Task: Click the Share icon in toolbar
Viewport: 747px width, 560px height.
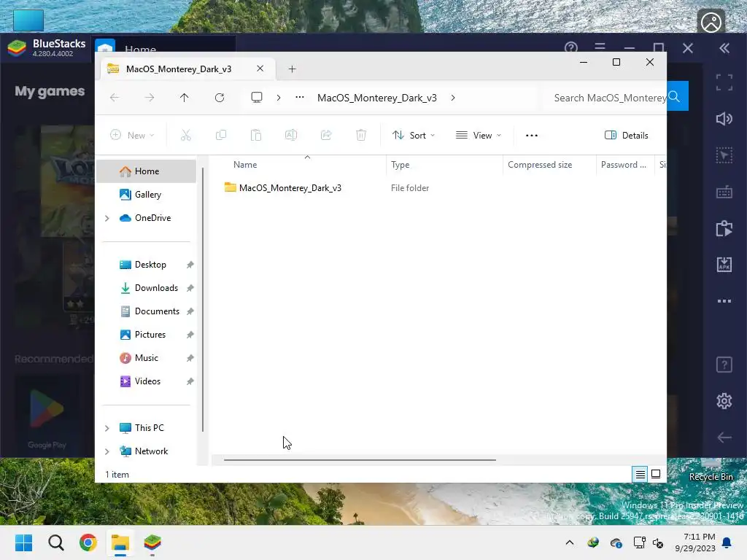Action: (326, 135)
